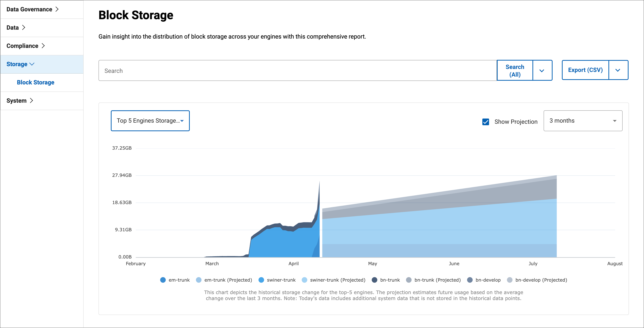Click bn-trunk (Projected) legend marker

(x=408, y=280)
